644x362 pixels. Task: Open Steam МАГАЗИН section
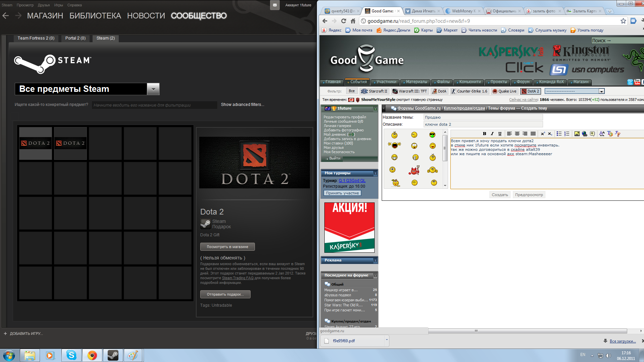pyautogui.click(x=45, y=16)
